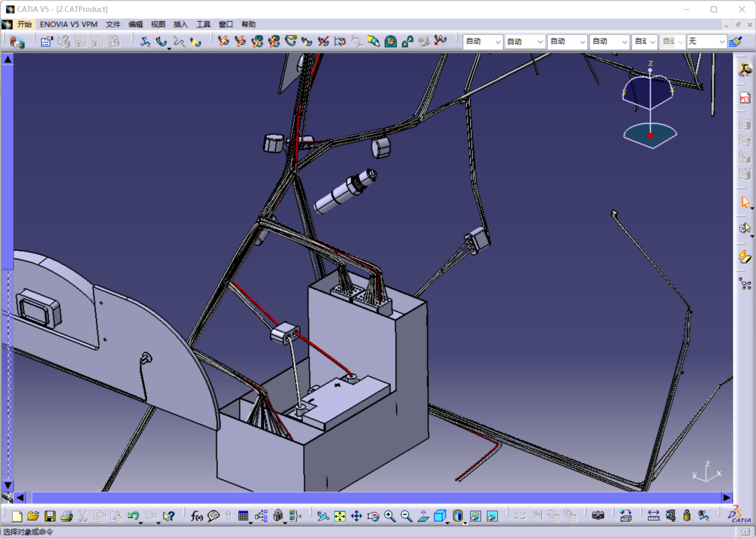Image resolution: width=756 pixels, height=538 pixels.
Task: Click the paint brush icon in graphic properties
Action: click(735, 42)
